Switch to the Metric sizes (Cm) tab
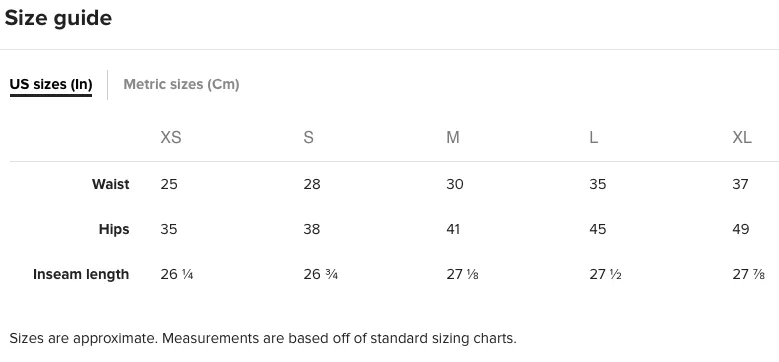 click(x=181, y=84)
